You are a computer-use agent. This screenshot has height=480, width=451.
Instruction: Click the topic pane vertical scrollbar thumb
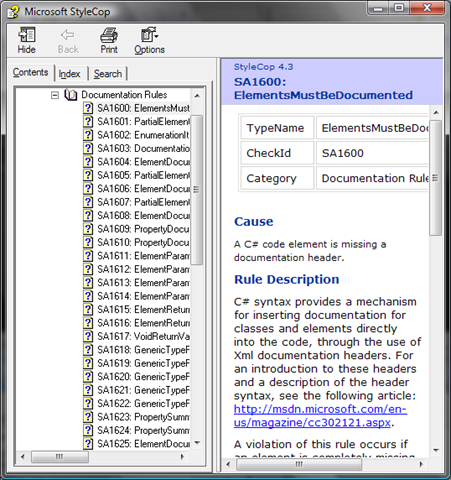tap(435, 178)
